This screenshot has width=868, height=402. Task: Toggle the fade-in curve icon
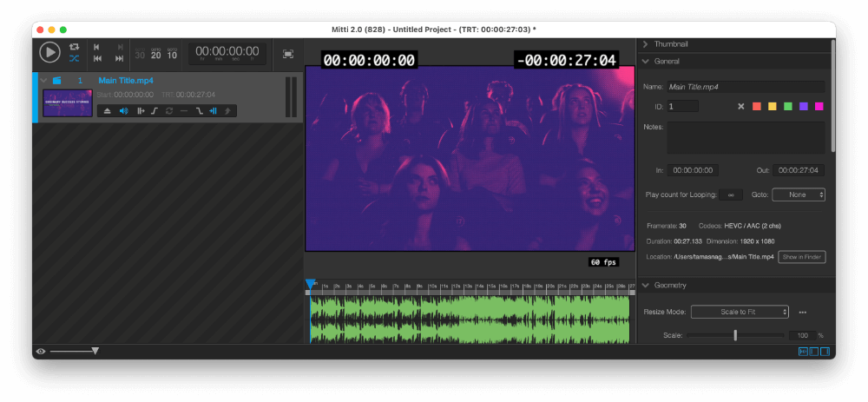click(155, 111)
